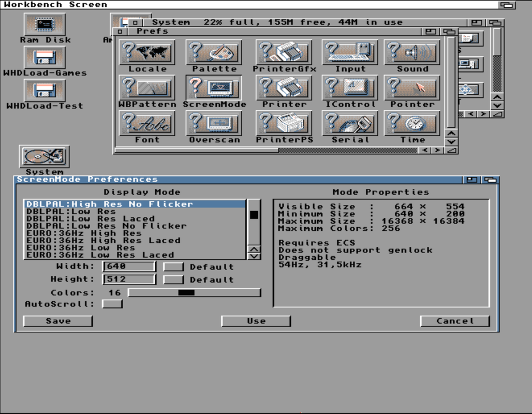This screenshot has height=414, width=532.
Task: Click zoom gadget of Prefs window
Action: click(431, 32)
